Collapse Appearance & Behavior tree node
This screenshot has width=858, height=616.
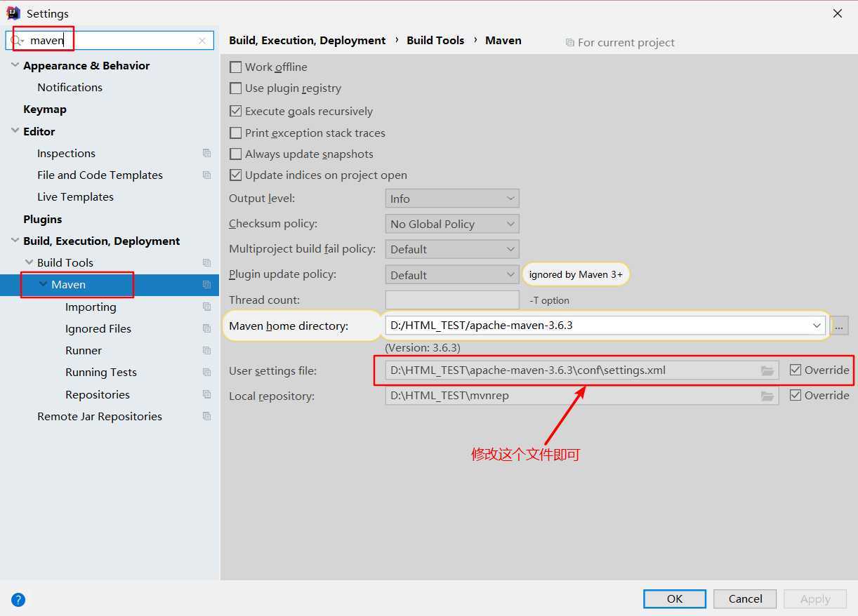(15, 65)
